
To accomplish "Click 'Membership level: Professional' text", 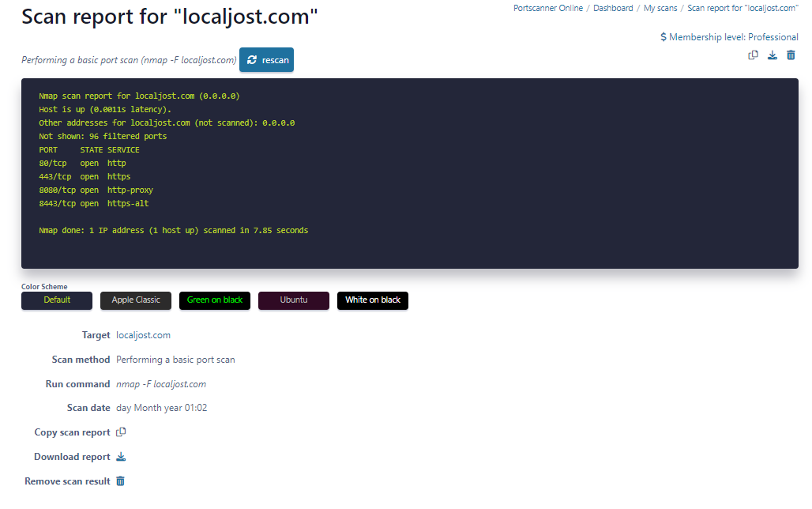I will pyautogui.click(x=735, y=36).
